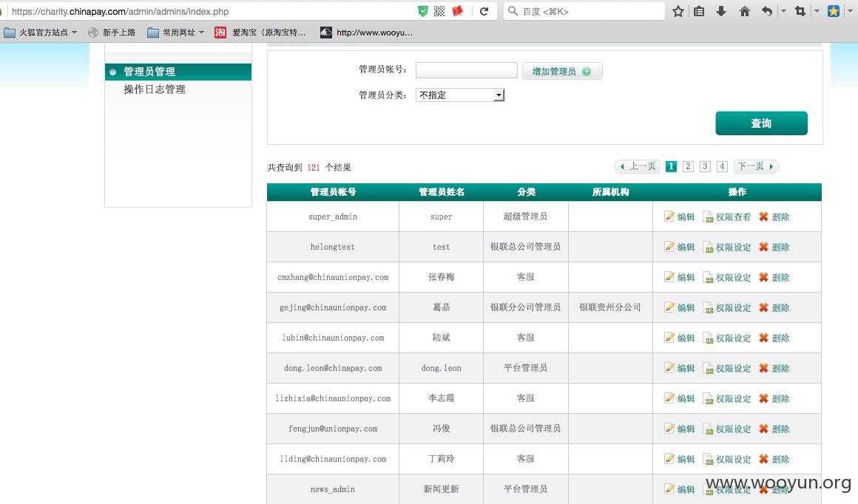Click the shield security icon in address bar
This screenshot has height=504, width=858.
click(x=423, y=11)
